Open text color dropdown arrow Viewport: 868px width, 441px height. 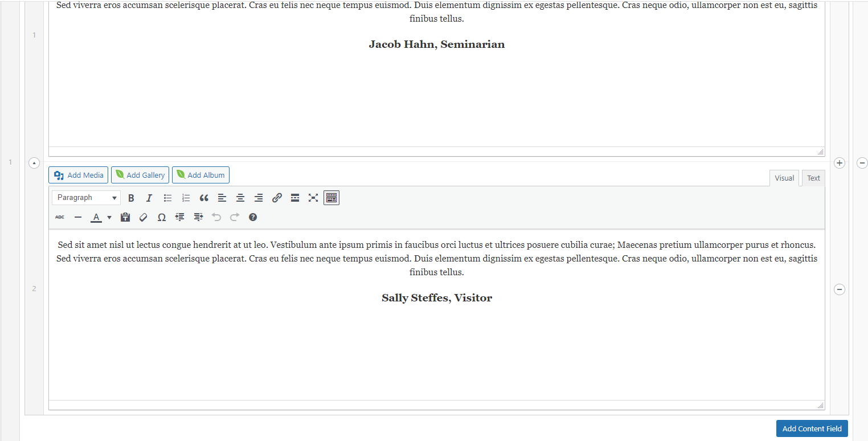pos(109,217)
